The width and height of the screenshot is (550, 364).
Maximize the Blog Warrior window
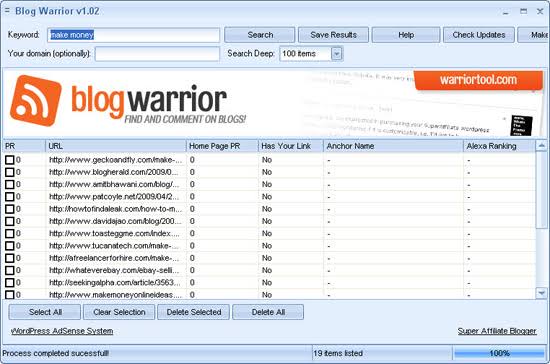(x=523, y=11)
